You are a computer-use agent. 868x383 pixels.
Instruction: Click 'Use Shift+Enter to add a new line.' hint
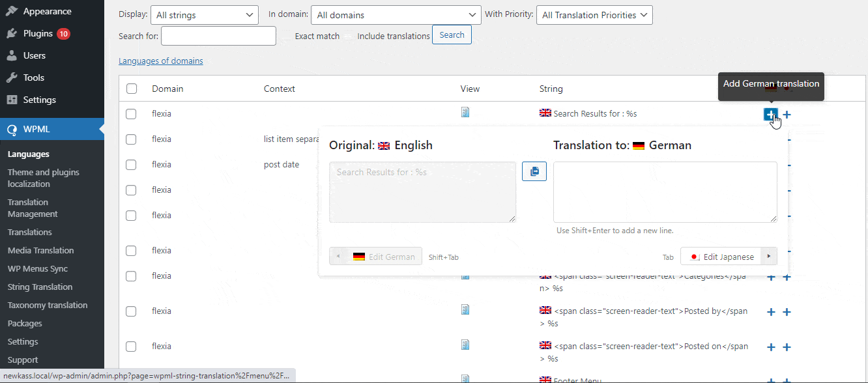[x=615, y=231]
